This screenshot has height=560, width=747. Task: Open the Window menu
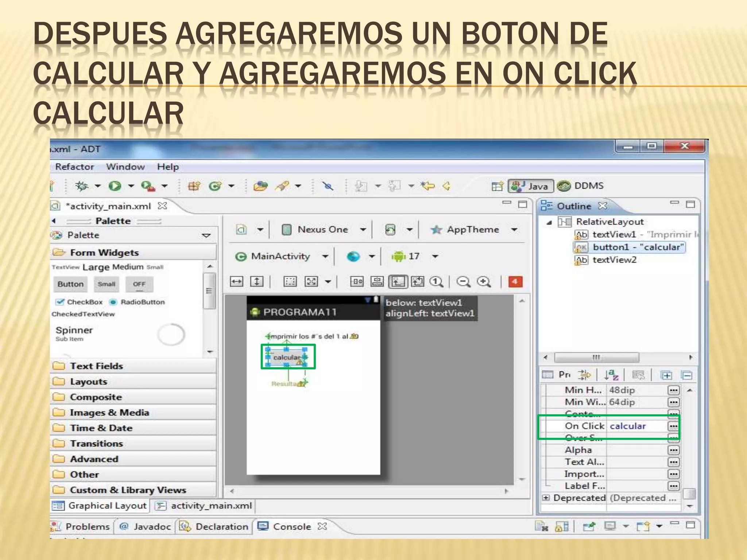125,167
